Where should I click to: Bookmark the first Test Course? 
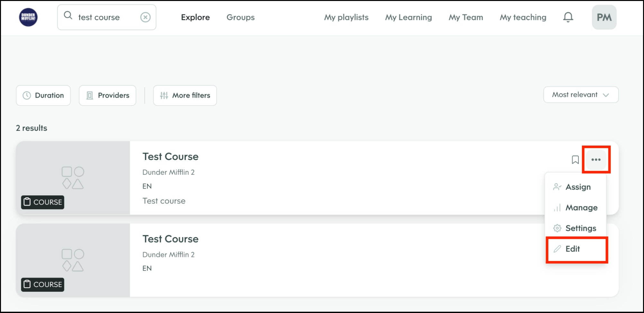pyautogui.click(x=575, y=160)
